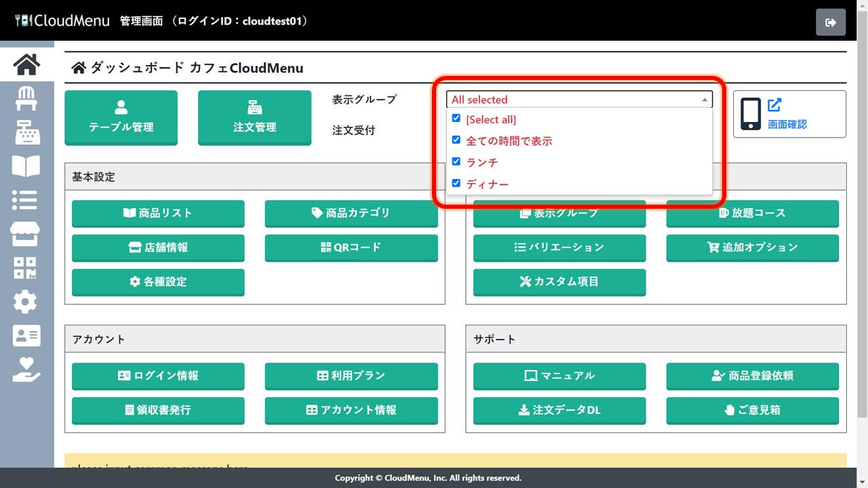The height and width of the screenshot is (488, 868).
Task: Open 放題コース
Action: (x=753, y=213)
